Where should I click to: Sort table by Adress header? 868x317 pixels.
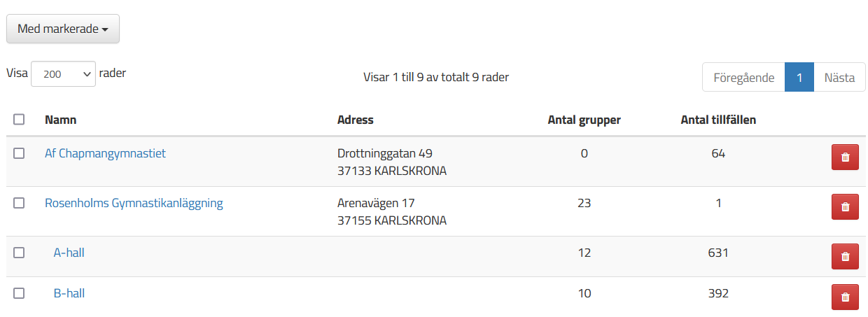click(x=356, y=120)
